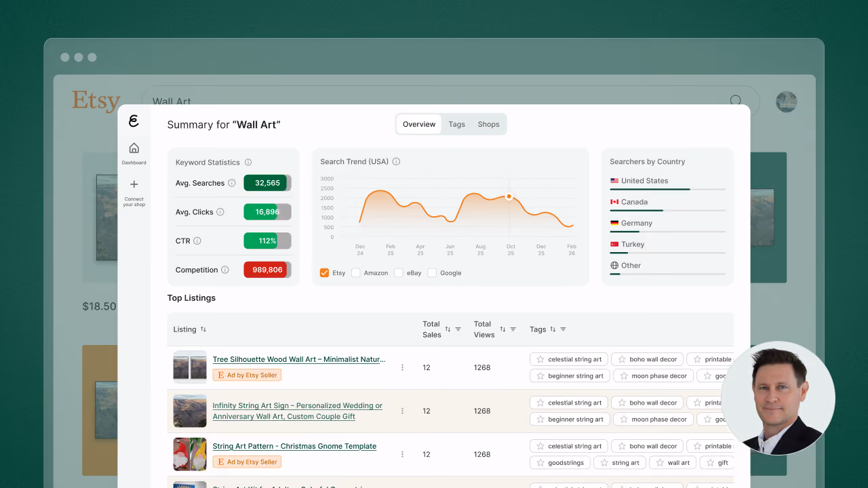The height and width of the screenshot is (488, 868).
Task: Click the Germany flag icon
Action: point(614,223)
